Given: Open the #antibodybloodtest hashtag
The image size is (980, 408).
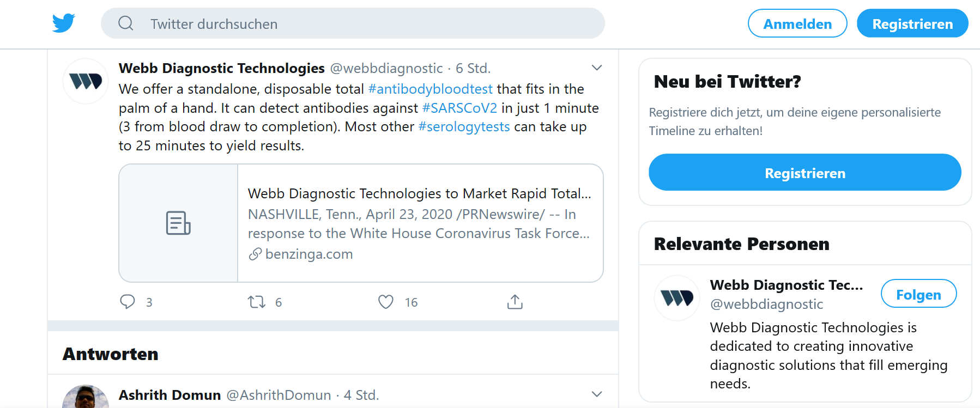Looking at the screenshot, I should 431,89.
